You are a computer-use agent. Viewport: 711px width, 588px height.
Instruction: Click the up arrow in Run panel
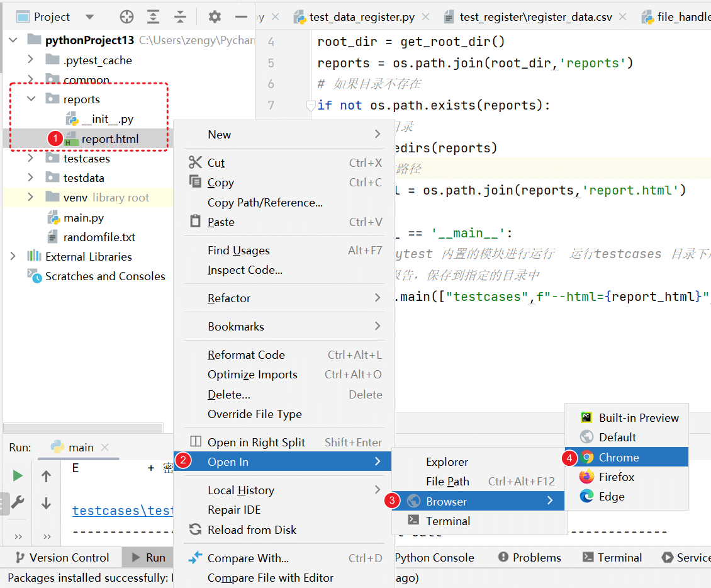pos(47,476)
